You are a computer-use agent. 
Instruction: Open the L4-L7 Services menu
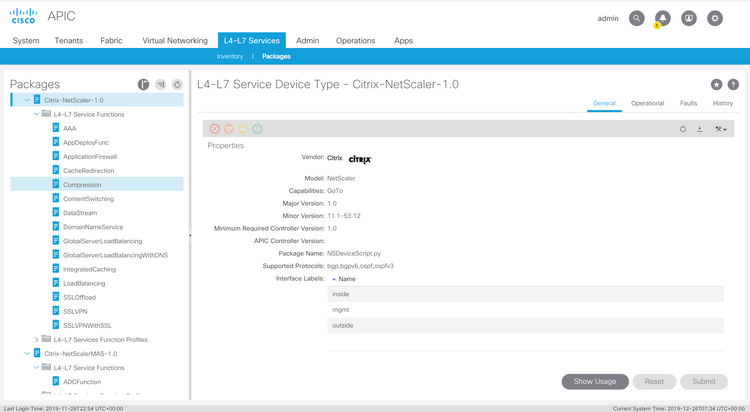coord(252,41)
